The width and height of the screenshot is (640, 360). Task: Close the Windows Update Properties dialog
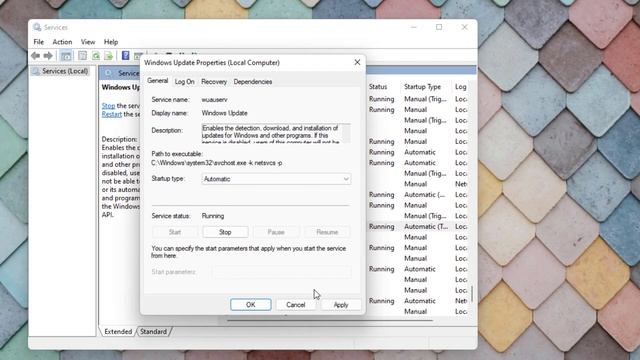pos(357,62)
